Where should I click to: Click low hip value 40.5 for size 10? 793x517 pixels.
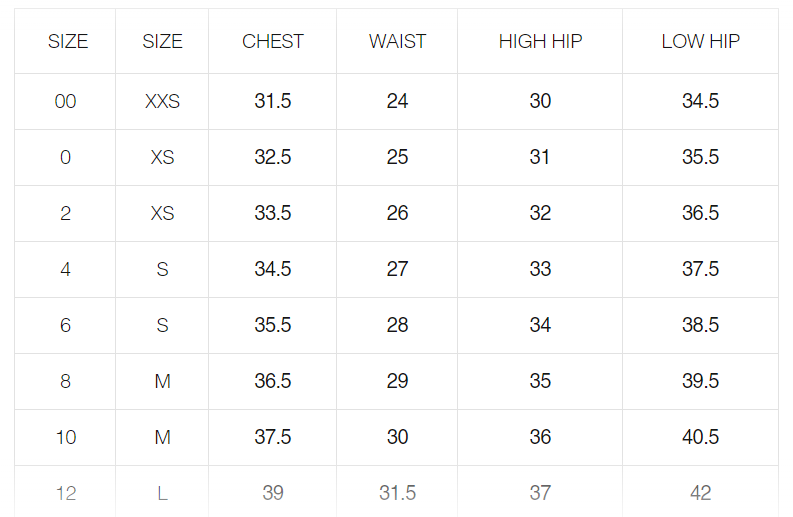pos(700,437)
